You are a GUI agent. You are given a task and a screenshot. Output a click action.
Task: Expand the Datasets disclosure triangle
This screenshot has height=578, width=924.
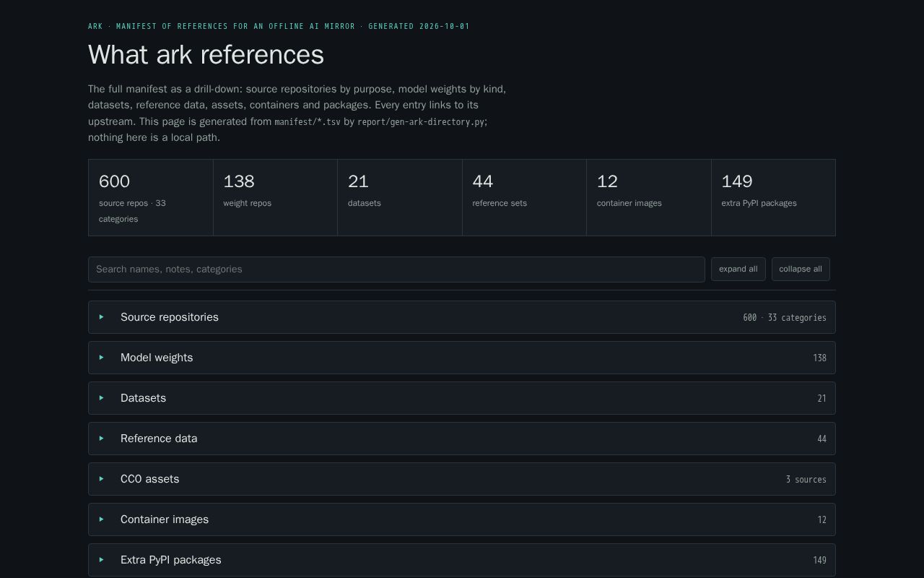point(102,398)
